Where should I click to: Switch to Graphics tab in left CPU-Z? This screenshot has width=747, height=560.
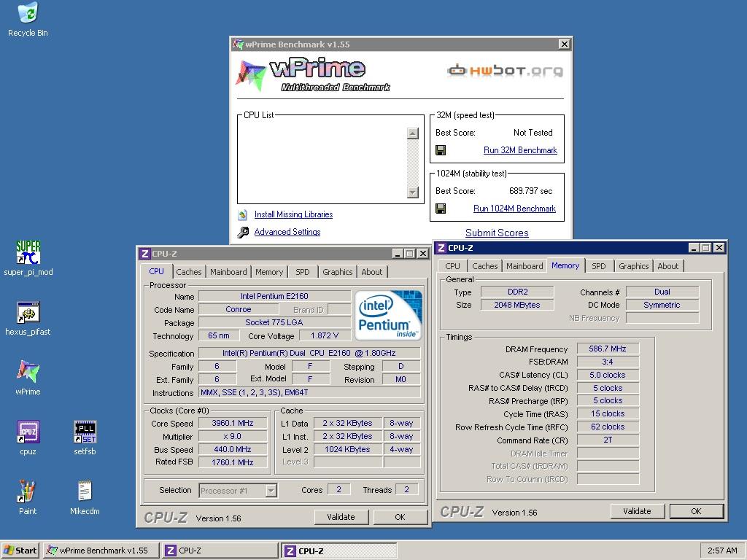coord(337,272)
